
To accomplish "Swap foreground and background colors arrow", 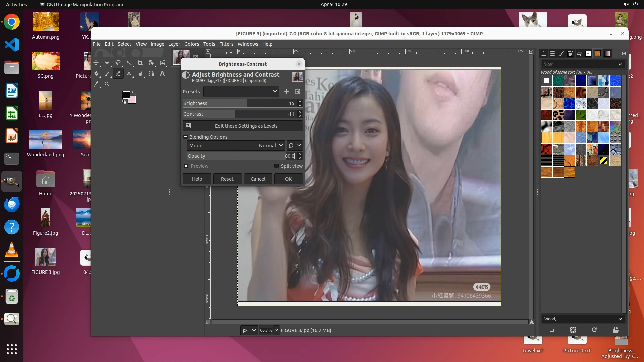I will click(134, 93).
